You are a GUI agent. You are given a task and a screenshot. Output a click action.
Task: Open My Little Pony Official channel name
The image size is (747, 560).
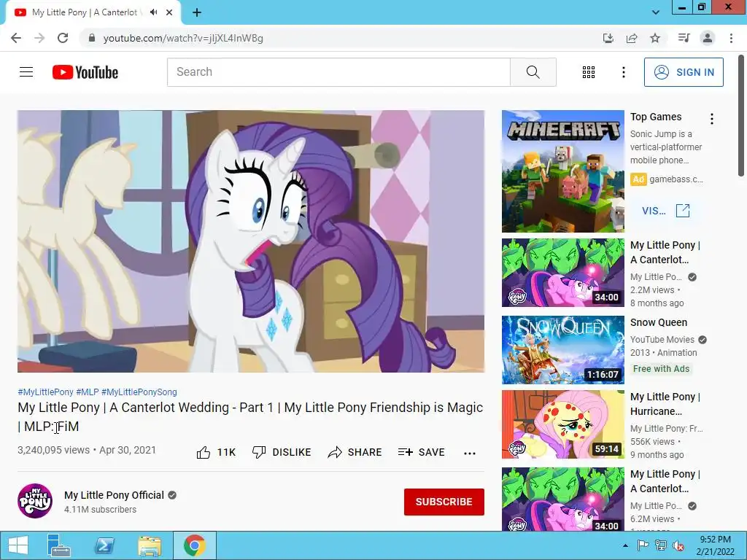click(114, 495)
